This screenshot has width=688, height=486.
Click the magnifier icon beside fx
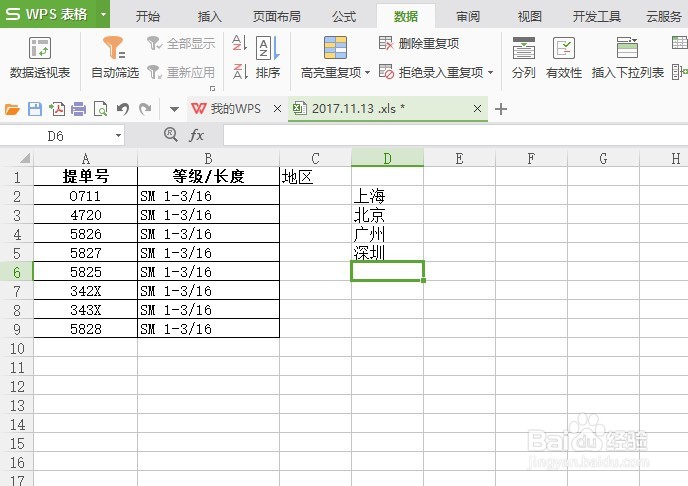click(x=171, y=135)
